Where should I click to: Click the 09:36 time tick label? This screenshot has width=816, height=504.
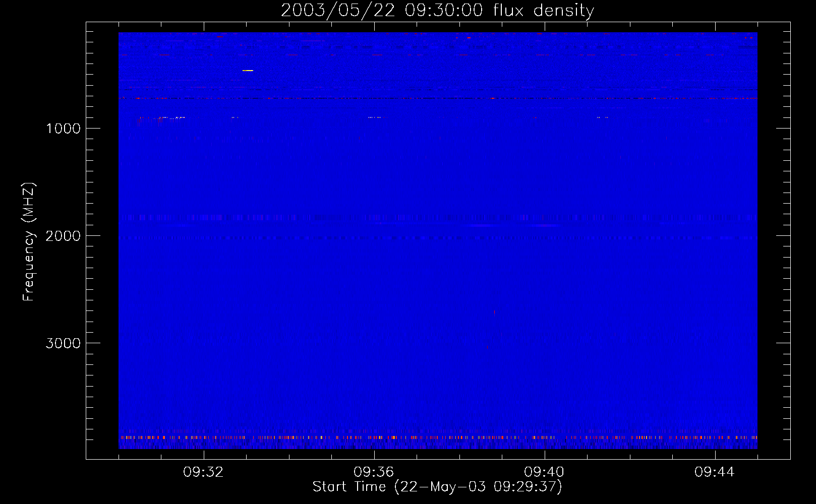point(374,472)
